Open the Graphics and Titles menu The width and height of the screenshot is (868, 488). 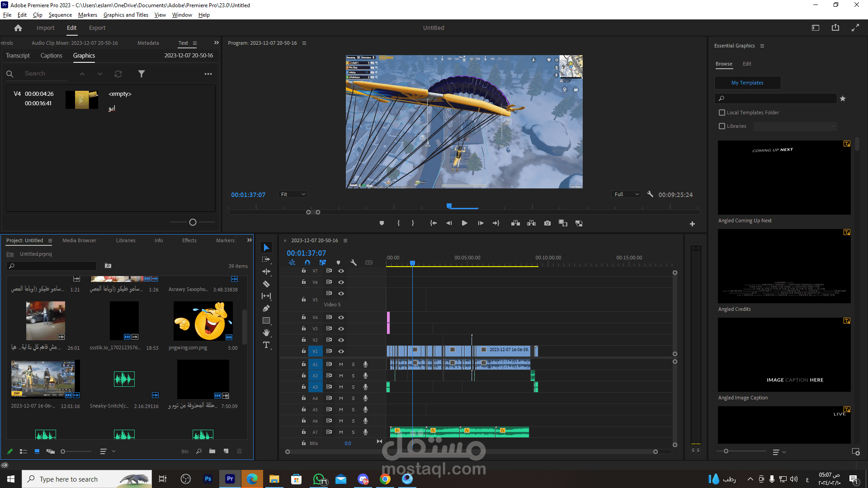pos(126,15)
